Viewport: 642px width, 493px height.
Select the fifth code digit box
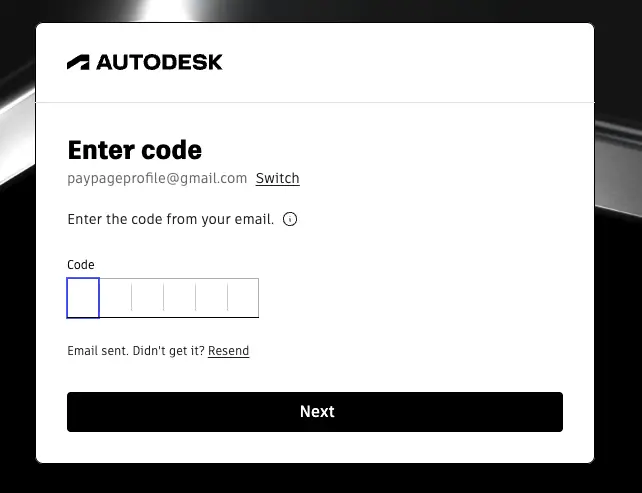(x=212, y=298)
